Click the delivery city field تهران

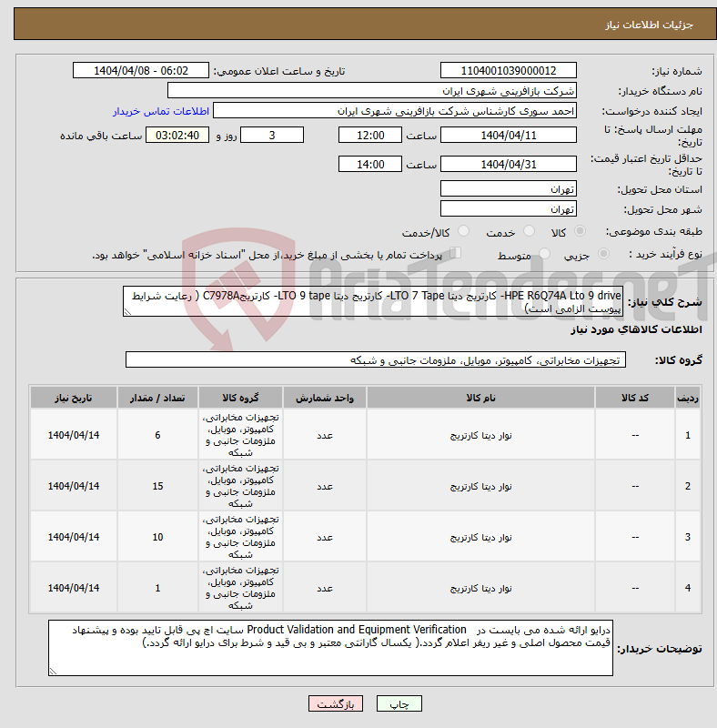[509, 209]
